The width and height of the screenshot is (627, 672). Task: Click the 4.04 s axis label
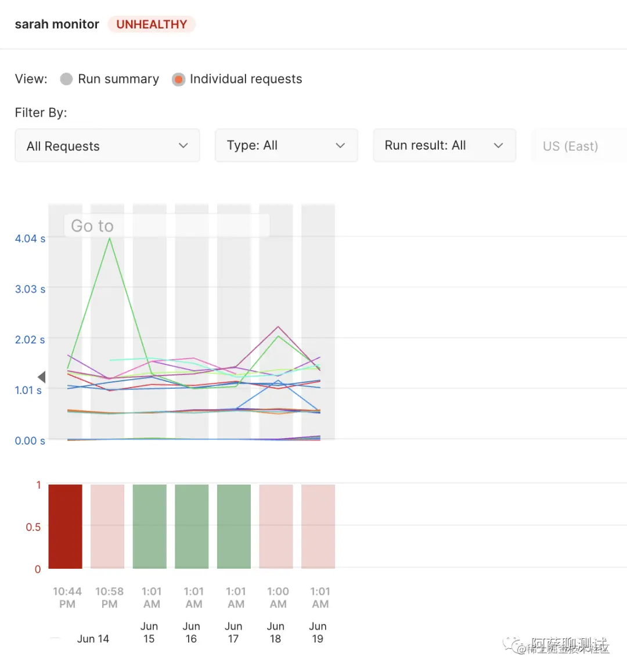[x=30, y=239]
